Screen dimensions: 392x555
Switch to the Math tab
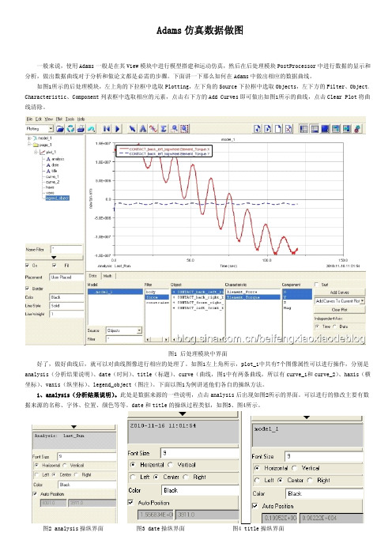(x=108, y=276)
